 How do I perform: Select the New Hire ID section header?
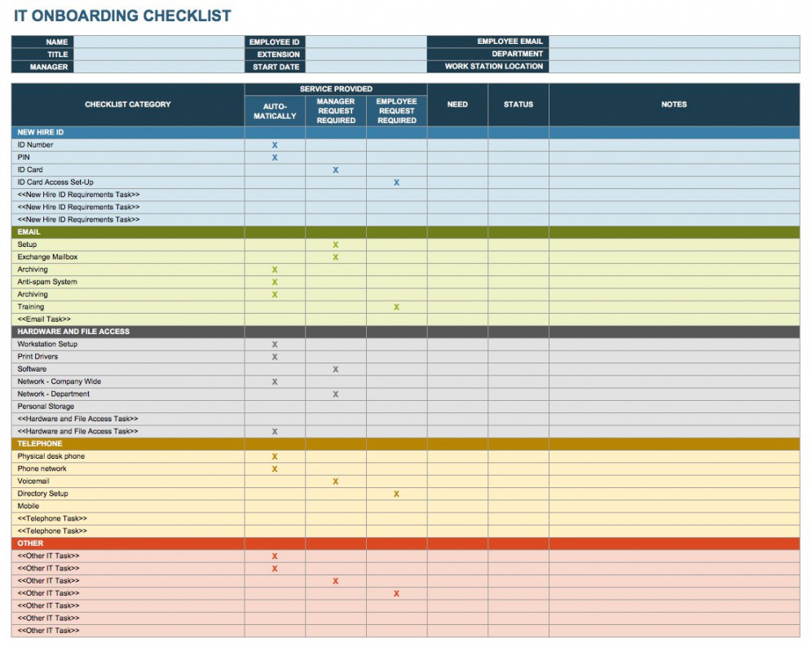point(41,132)
